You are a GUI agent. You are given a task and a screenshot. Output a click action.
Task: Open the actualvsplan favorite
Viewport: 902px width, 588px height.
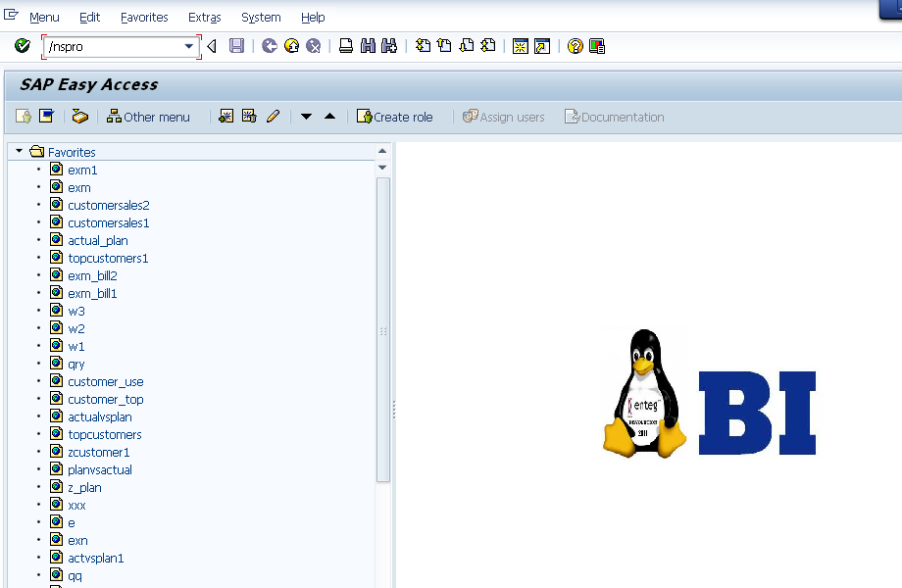pos(100,417)
